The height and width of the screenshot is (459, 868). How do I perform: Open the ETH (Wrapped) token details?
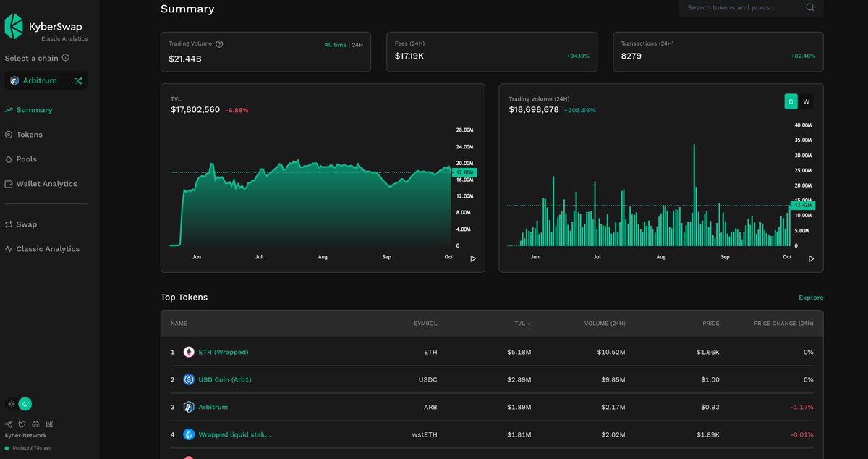[224, 352]
